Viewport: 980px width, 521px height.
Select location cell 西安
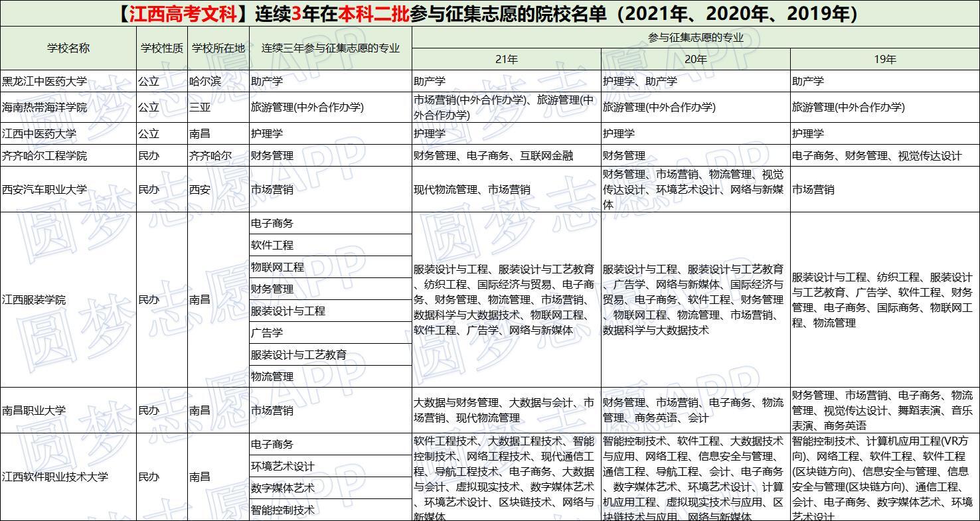coord(218,189)
